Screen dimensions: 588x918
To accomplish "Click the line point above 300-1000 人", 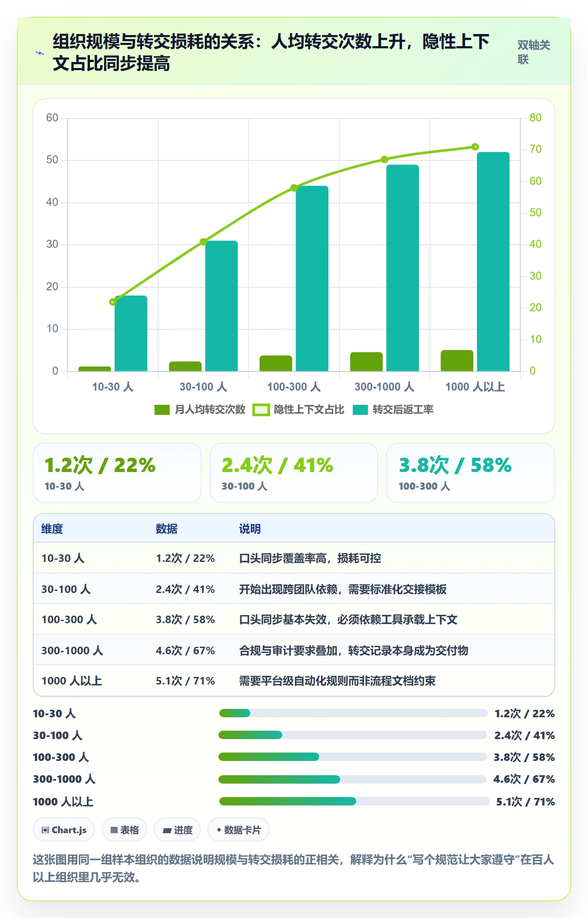I will [x=384, y=159].
